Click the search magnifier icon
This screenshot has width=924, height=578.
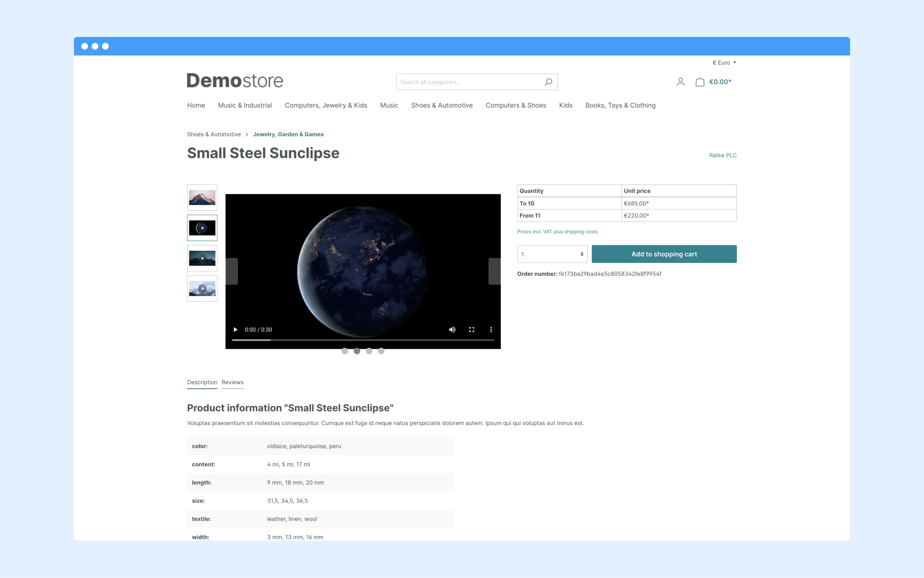(x=548, y=82)
